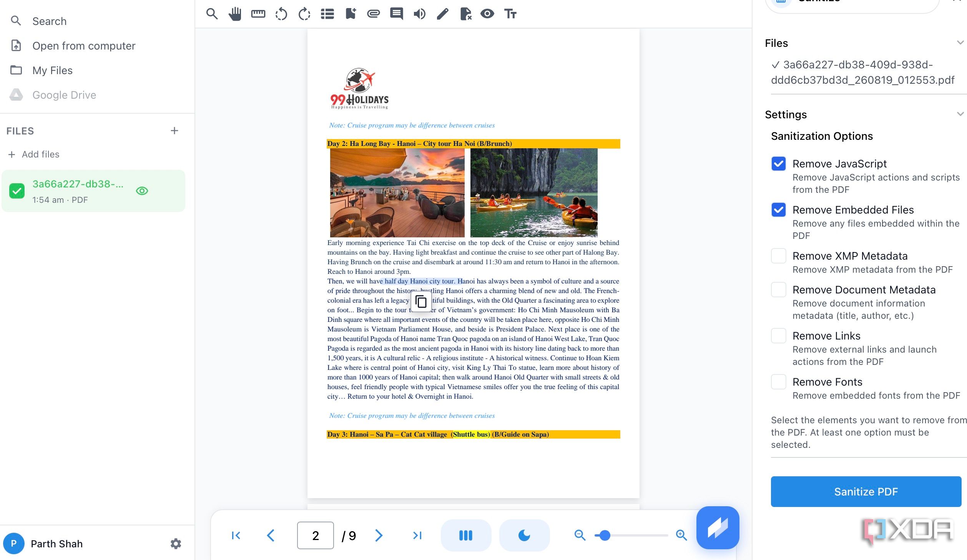Collapse the Files section chevron
This screenshot has width=967, height=560.
click(960, 43)
